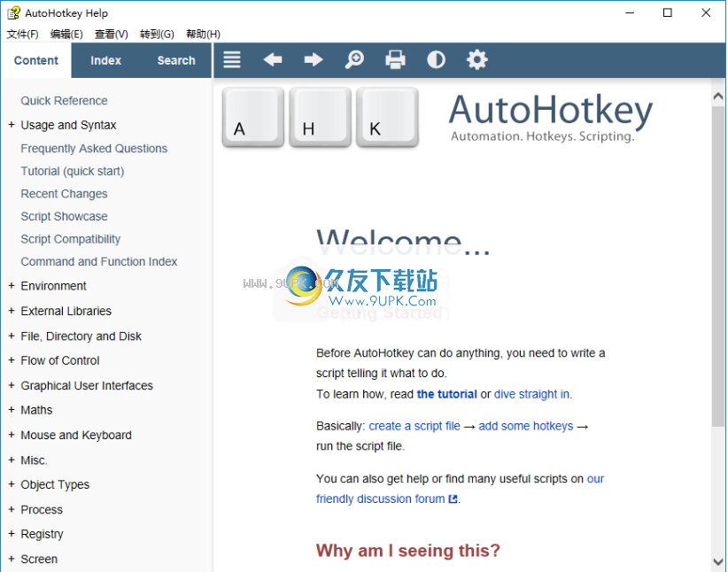Select the Usage and Syntax label

click(68, 125)
